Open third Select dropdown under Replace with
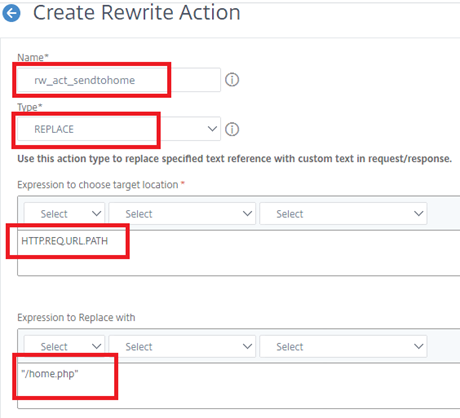The image size is (460, 418). 343,347
